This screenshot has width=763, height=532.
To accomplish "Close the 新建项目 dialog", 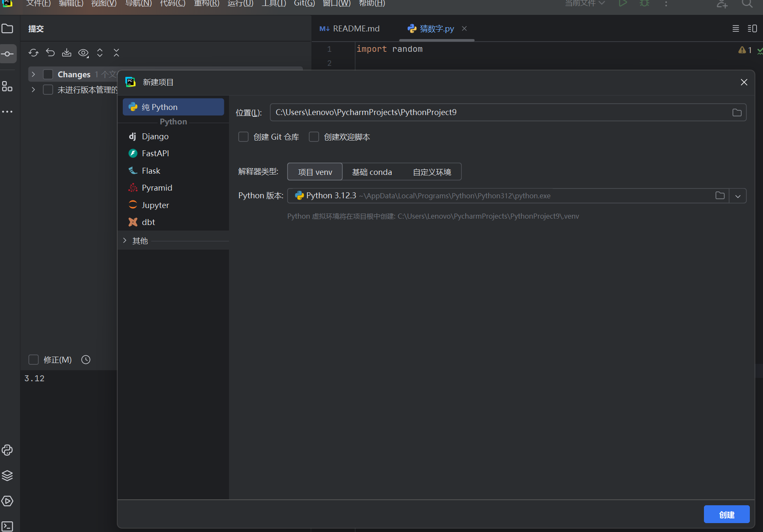I will point(744,82).
